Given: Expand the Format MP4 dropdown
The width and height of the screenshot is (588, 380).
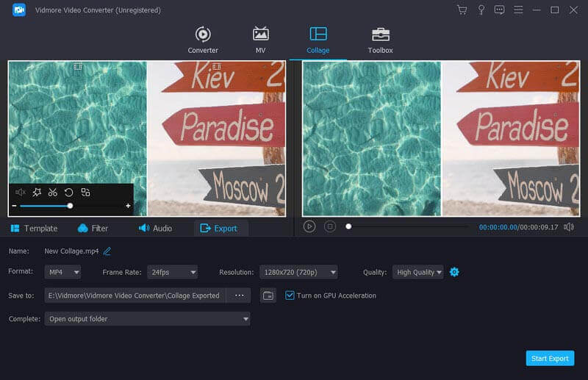Looking at the screenshot, I should click(x=63, y=272).
